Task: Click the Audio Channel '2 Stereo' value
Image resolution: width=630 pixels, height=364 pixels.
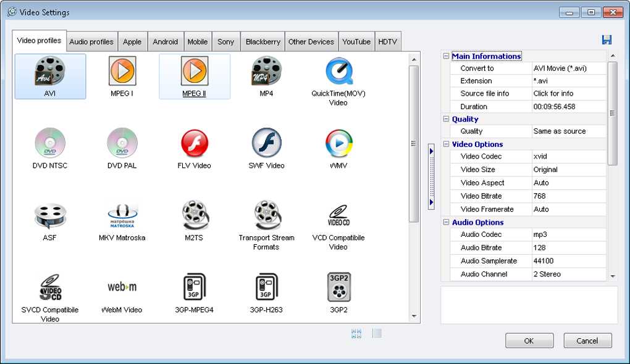Action: (569, 274)
